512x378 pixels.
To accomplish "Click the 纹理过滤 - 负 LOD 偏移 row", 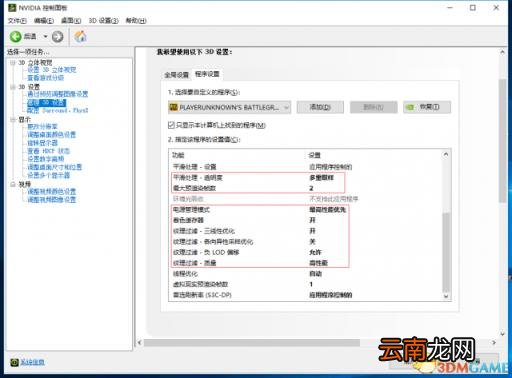I will 305,252.
